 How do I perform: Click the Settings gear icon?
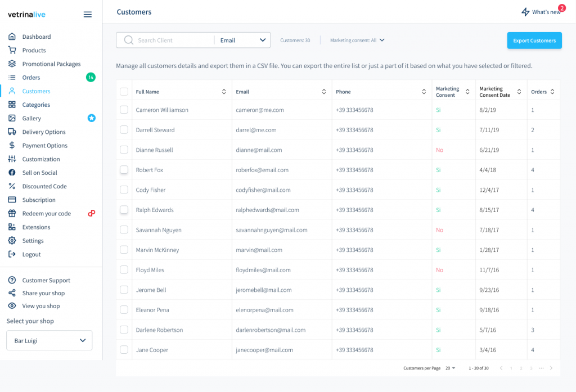click(x=12, y=240)
